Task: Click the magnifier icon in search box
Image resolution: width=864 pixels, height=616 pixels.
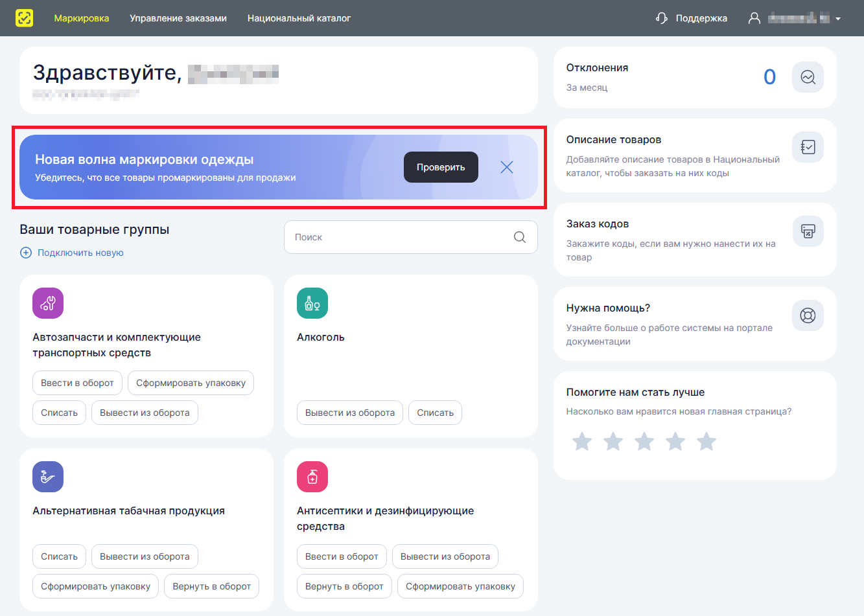Action: click(x=520, y=237)
